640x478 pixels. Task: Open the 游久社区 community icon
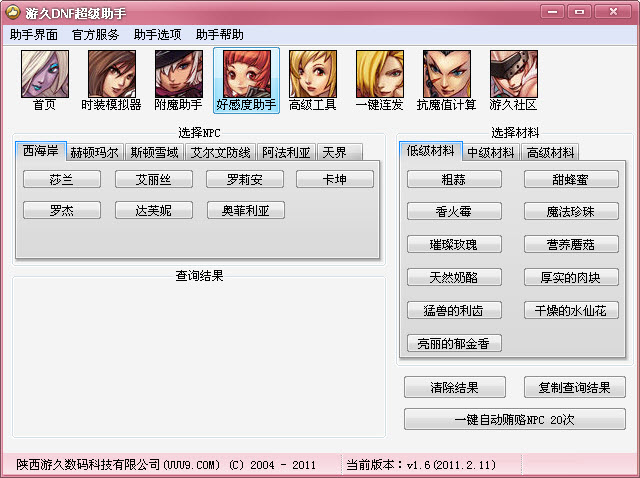point(513,80)
